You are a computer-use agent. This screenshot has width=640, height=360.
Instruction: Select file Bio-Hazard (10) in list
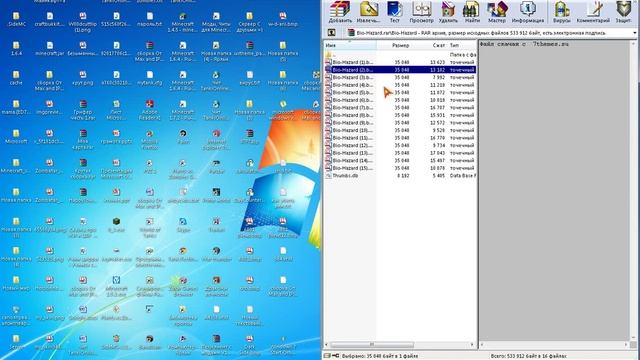point(400,130)
